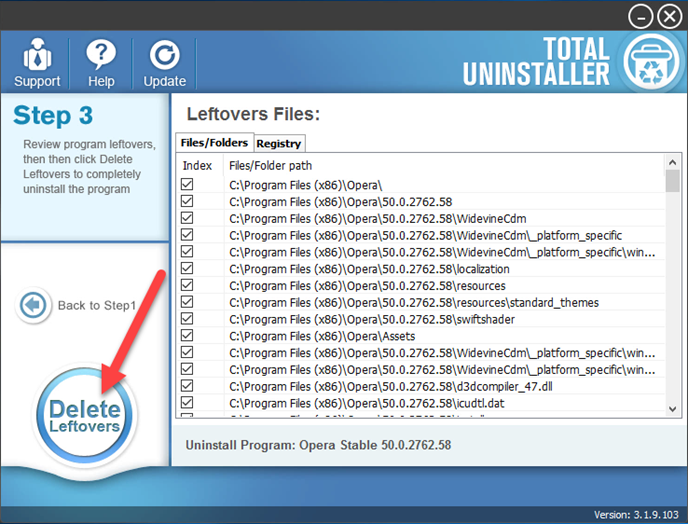Click the Uninstall Program: Opera Stable text
The image size is (688, 524).
(x=318, y=445)
